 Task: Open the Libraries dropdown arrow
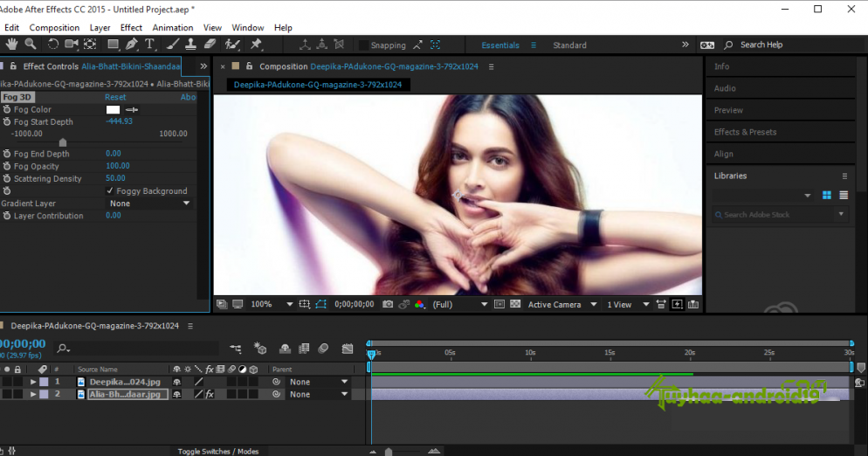tap(807, 196)
